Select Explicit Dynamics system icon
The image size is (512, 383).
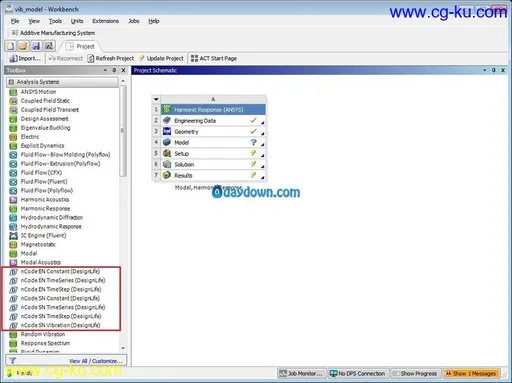click(13, 146)
